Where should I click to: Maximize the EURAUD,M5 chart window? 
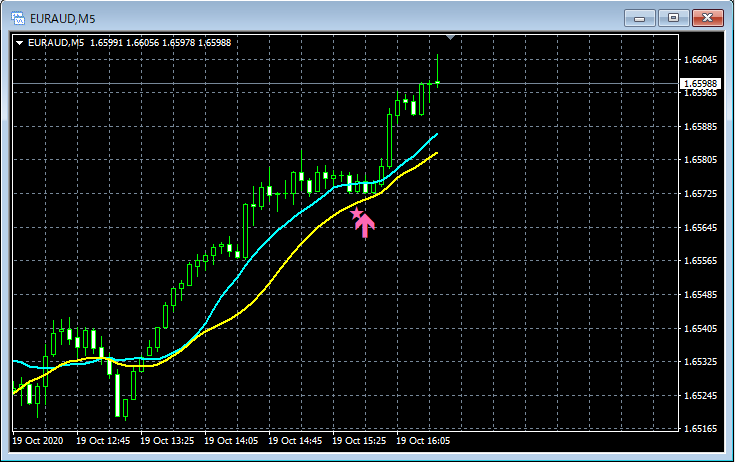pos(674,18)
